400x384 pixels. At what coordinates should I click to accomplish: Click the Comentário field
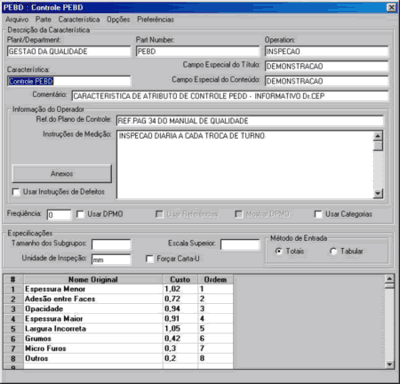(230, 96)
